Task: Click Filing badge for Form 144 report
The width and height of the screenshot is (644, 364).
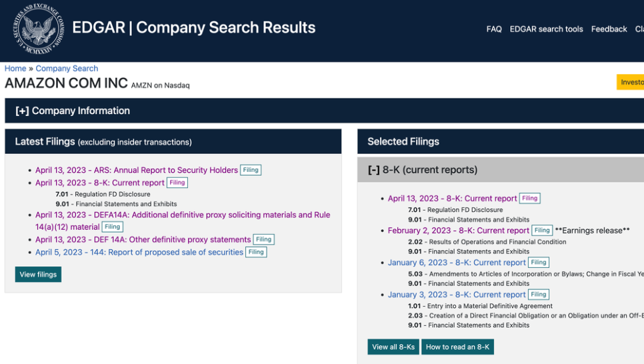Action: tap(256, 252)
